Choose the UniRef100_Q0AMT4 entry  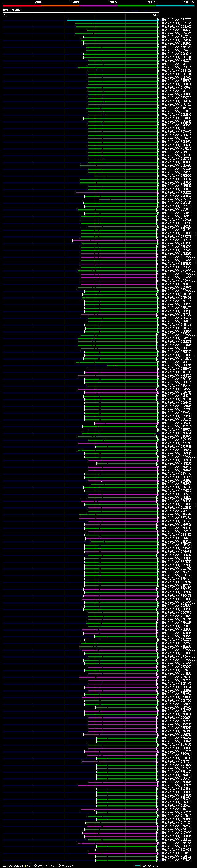177,84
